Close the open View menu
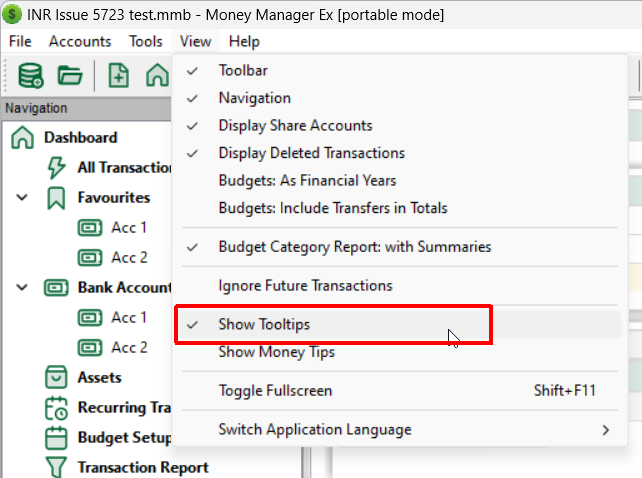The image size is (642, 478). 195,41
